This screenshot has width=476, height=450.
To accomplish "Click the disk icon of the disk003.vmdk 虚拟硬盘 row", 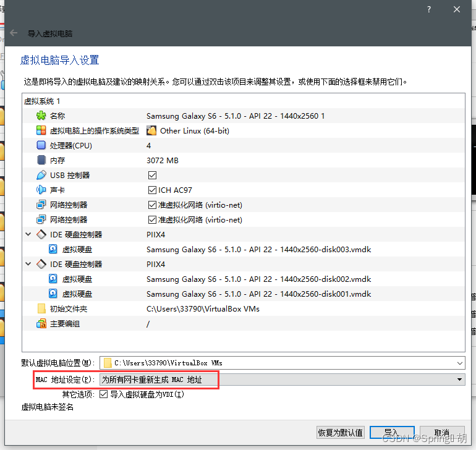I will 53,249.
